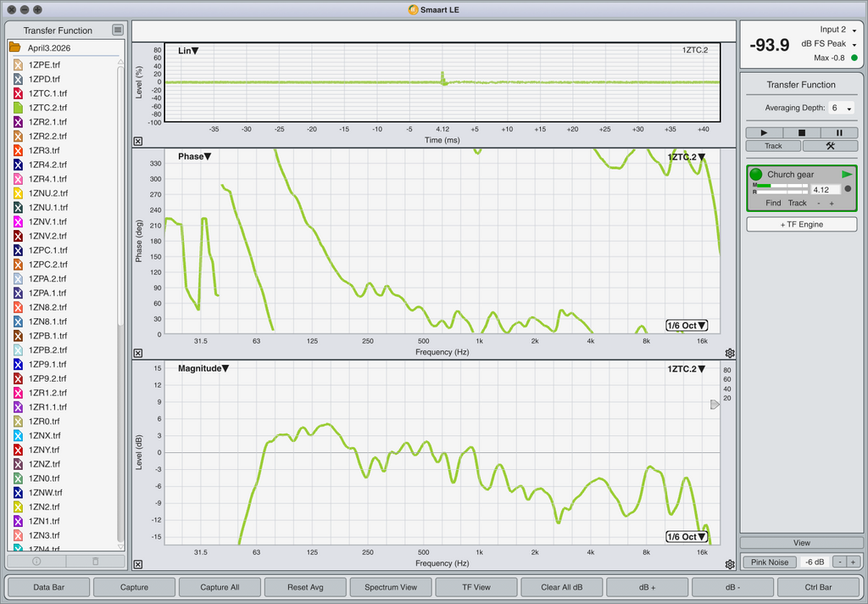Toggle the green Church gear enable indicator
Viewport: 868px width, 604px height.
(x=756, y=174)
